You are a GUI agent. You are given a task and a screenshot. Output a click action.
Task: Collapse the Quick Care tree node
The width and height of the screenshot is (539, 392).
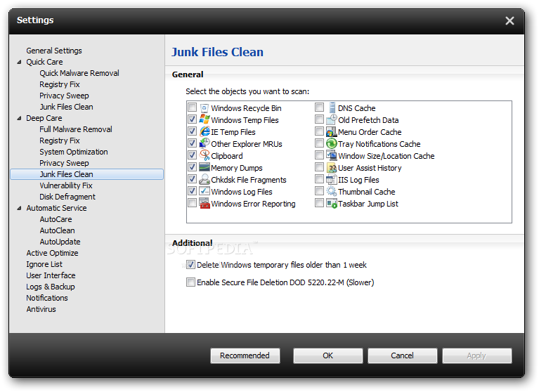pos(19,62)
